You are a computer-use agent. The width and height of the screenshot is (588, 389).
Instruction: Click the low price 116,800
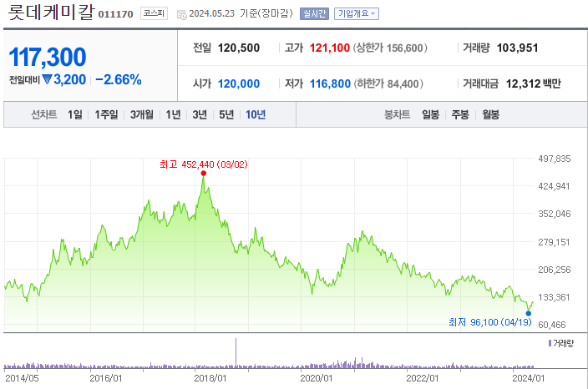pyautogui.click(x=331, y=83)
